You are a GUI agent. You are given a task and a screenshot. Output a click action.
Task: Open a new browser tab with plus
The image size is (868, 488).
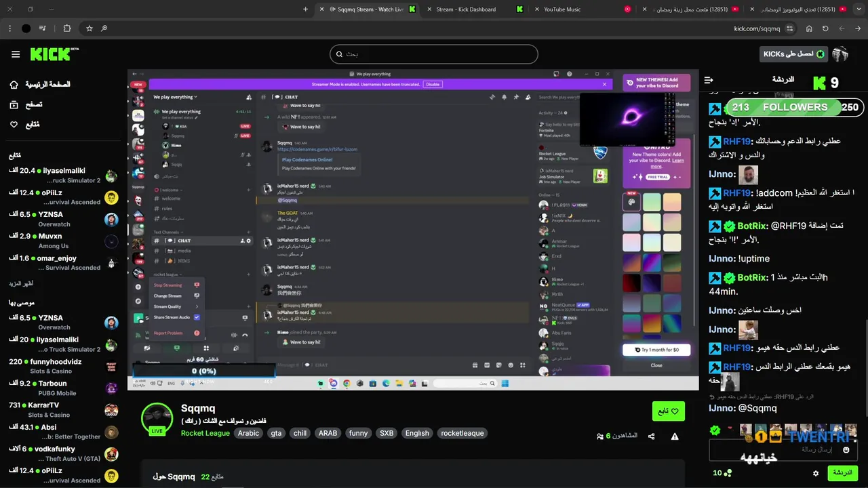tap(305, 9)
